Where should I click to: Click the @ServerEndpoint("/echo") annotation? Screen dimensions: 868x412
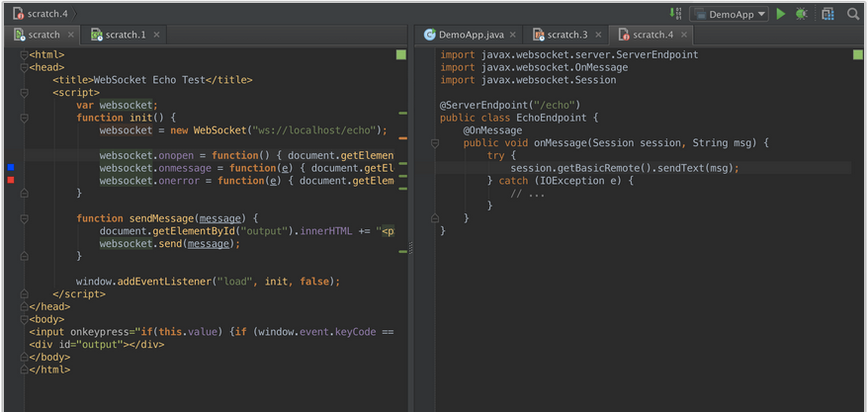click(510, 105)
